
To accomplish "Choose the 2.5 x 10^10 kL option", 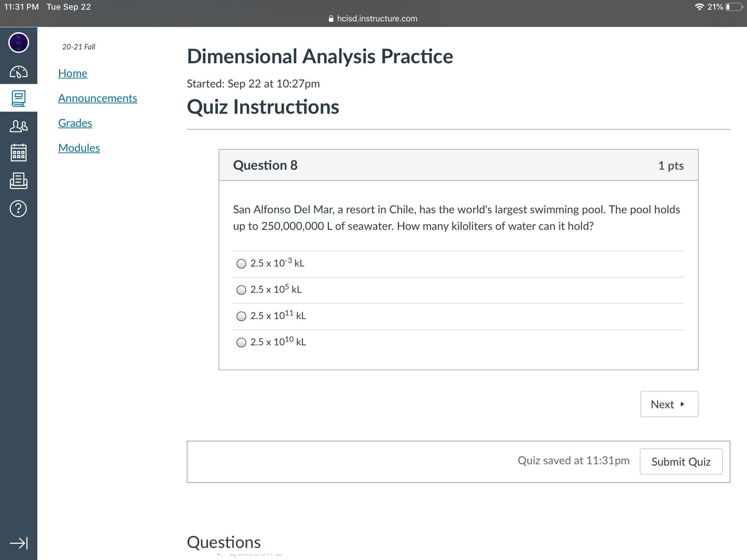I will [241, 343].
